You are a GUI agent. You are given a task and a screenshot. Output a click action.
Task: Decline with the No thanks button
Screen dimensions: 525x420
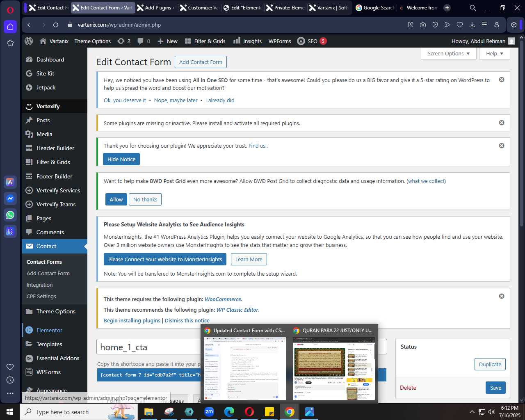pyautogui.click(x=145, y=199)
